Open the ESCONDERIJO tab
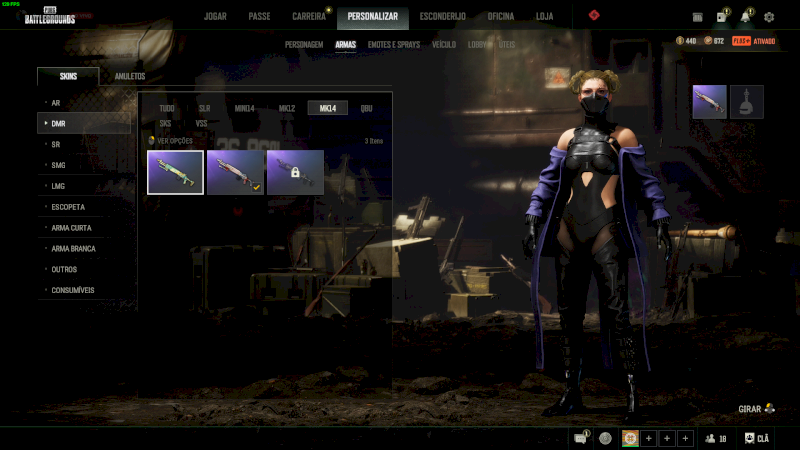This screenshot has height=450, width=800. point(442,16)
